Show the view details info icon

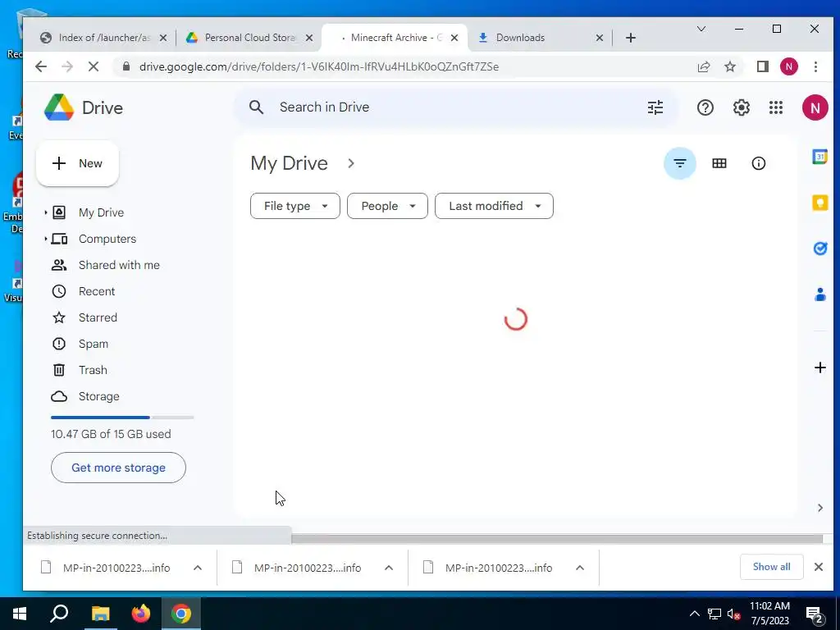coord(758,163)
